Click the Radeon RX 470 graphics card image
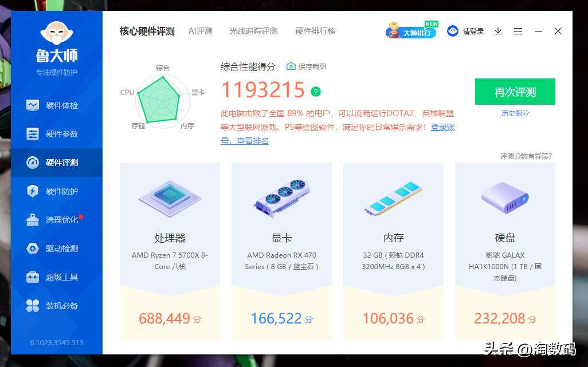The width and height of the screenshot is (588, 367). click(281, 198)
